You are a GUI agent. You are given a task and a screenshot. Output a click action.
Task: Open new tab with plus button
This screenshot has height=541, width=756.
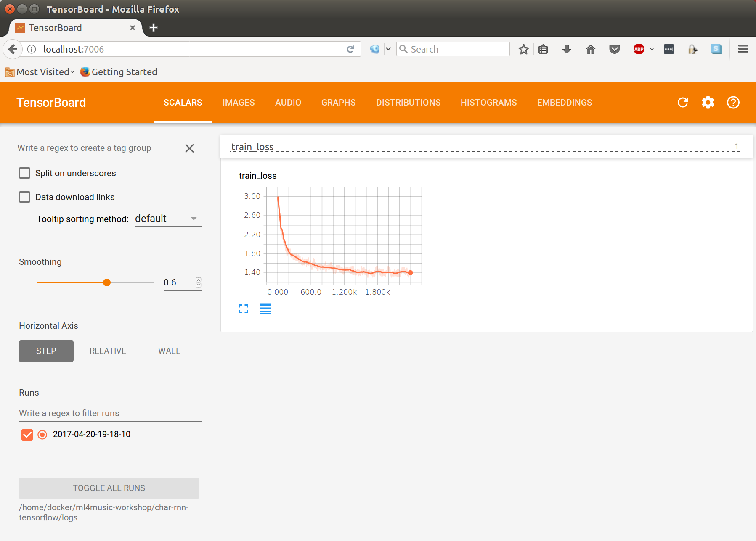click(x=154, y=28)
